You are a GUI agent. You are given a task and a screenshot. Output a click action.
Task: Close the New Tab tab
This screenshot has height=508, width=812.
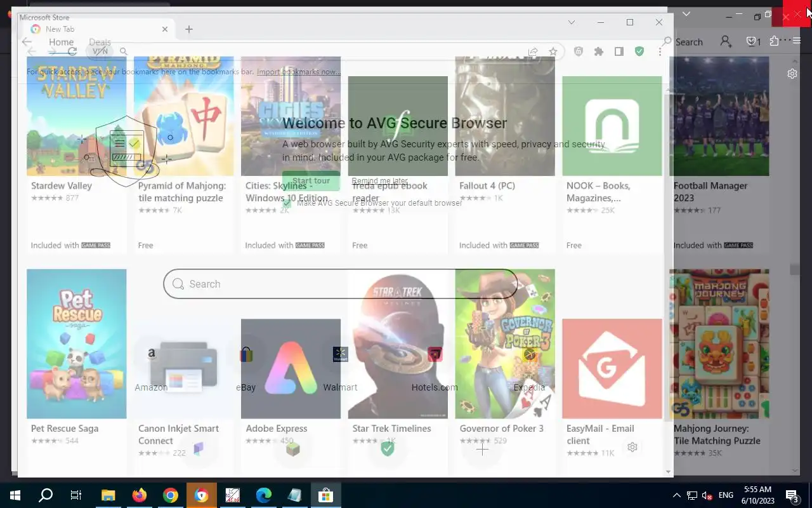165,29
